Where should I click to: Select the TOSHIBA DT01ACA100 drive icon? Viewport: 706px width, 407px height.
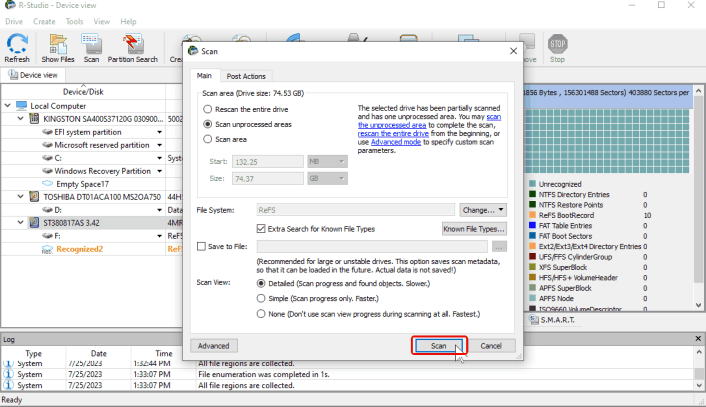34,197
